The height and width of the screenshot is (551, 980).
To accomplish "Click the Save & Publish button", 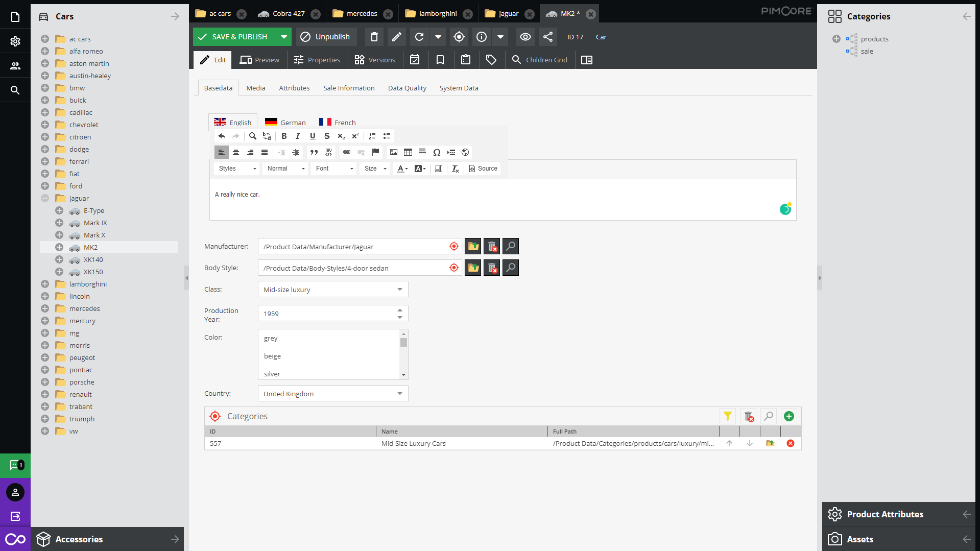I will 234,37.
